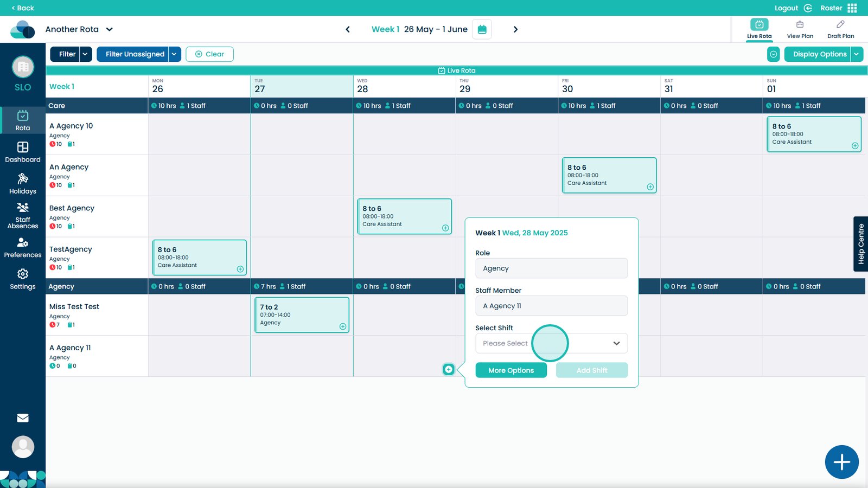Open the Dashboard sidebar icon
The height and width of the screenshot is (488, 868).
(x=23, y=152)
